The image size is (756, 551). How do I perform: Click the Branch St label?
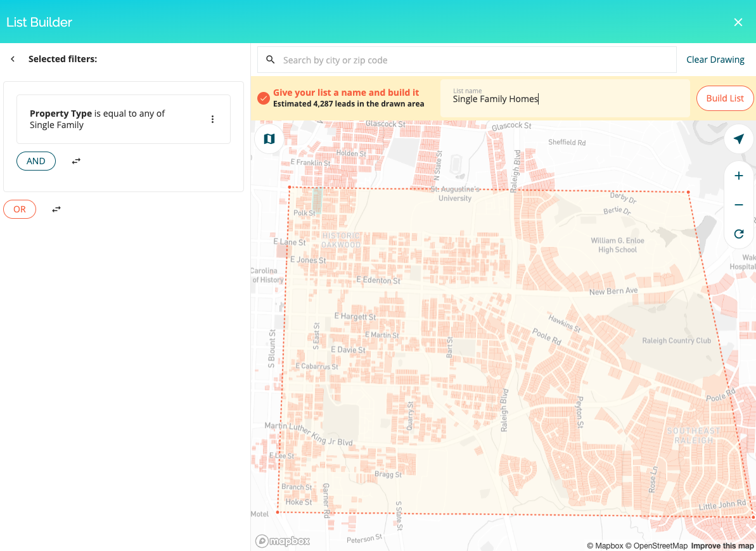pyautogui.click(x=297, y=487)
